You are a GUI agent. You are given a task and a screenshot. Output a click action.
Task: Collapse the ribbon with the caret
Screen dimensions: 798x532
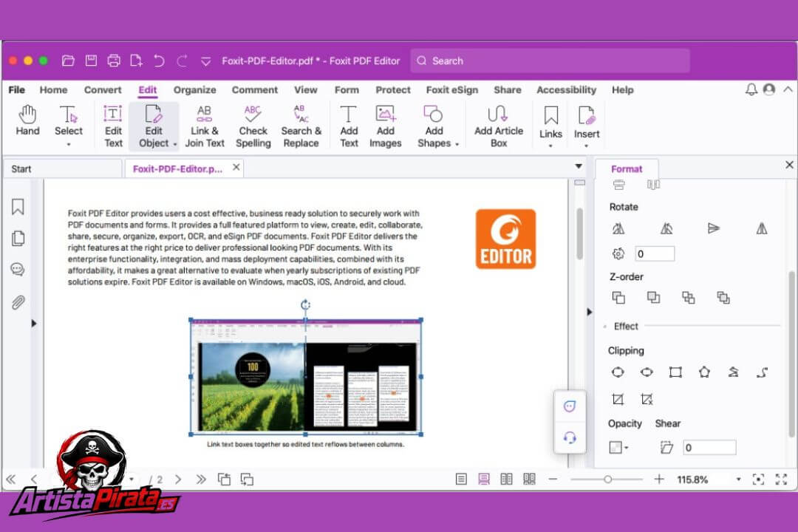coord(788,89)
